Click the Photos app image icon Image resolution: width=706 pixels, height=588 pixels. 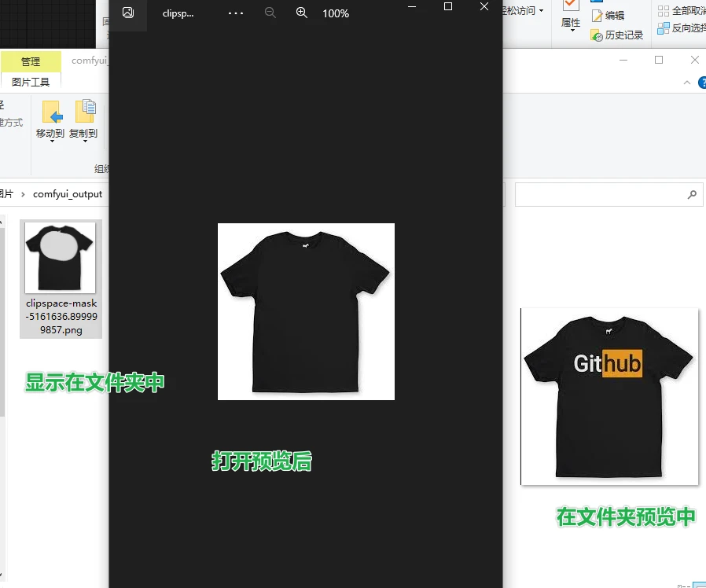[128, 13]
